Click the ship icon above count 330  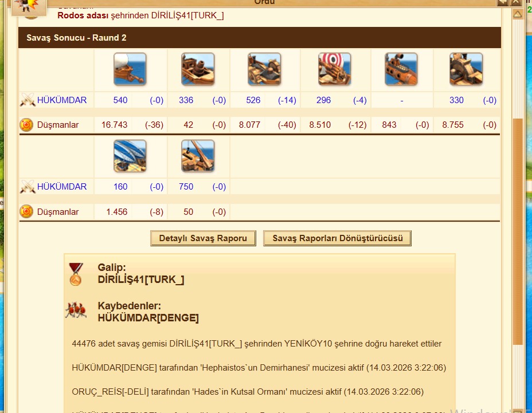click(x=466, y=69)
